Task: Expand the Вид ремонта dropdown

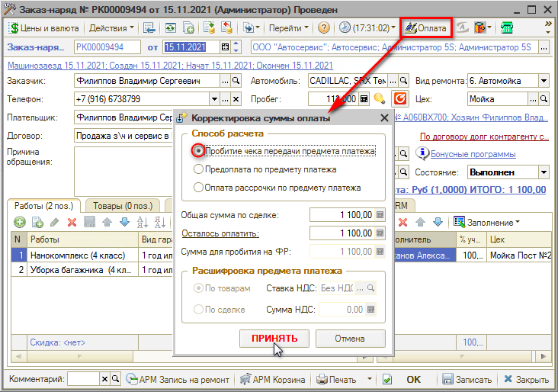Action: tap(543, 80)
